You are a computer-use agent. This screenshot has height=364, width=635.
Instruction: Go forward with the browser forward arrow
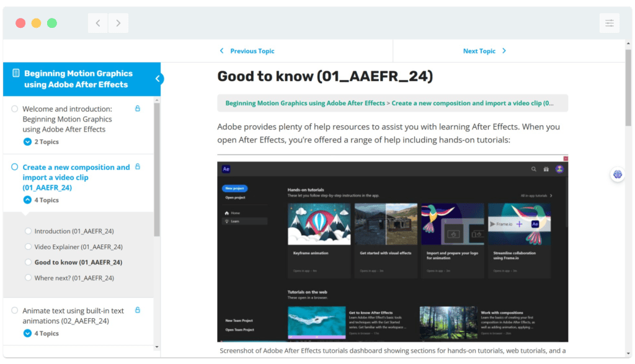[118, 23]
